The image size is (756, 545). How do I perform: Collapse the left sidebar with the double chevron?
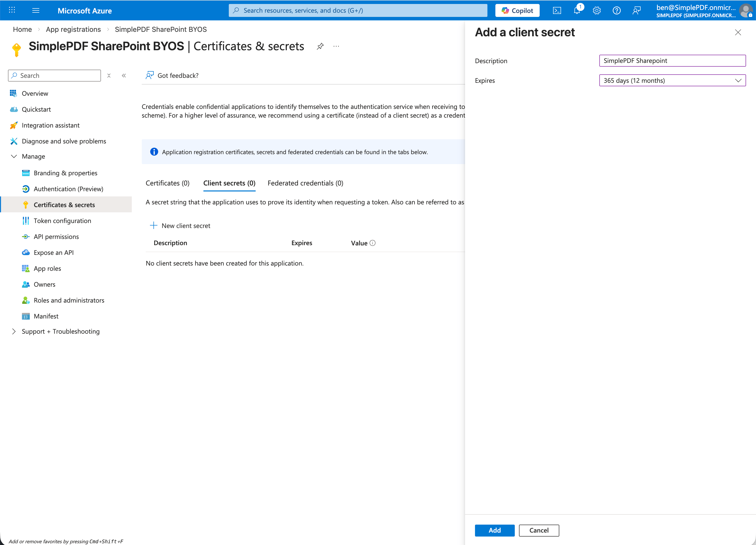[124, 76]
